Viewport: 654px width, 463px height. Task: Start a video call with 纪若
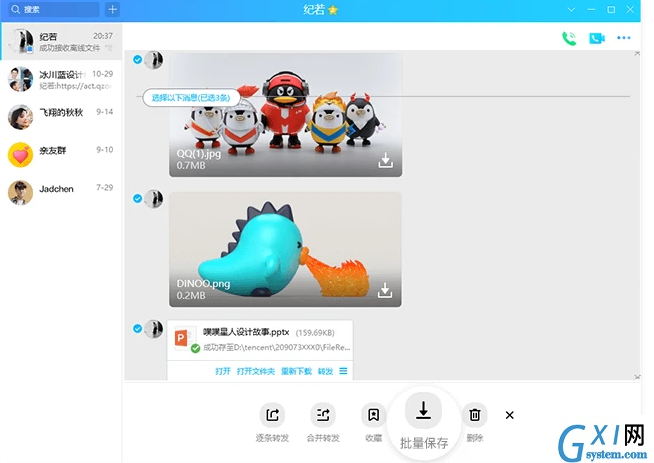[x=597, y=38]
